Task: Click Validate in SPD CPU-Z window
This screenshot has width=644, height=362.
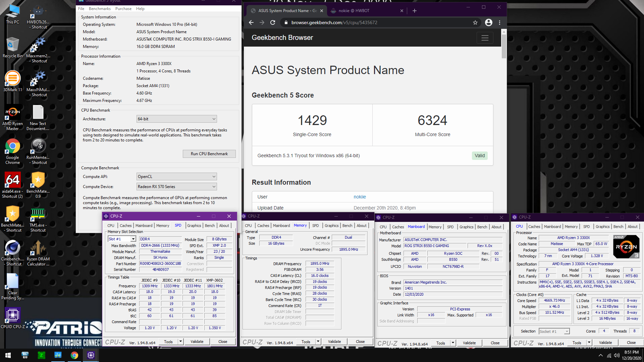Action: [x=197, y=342]
